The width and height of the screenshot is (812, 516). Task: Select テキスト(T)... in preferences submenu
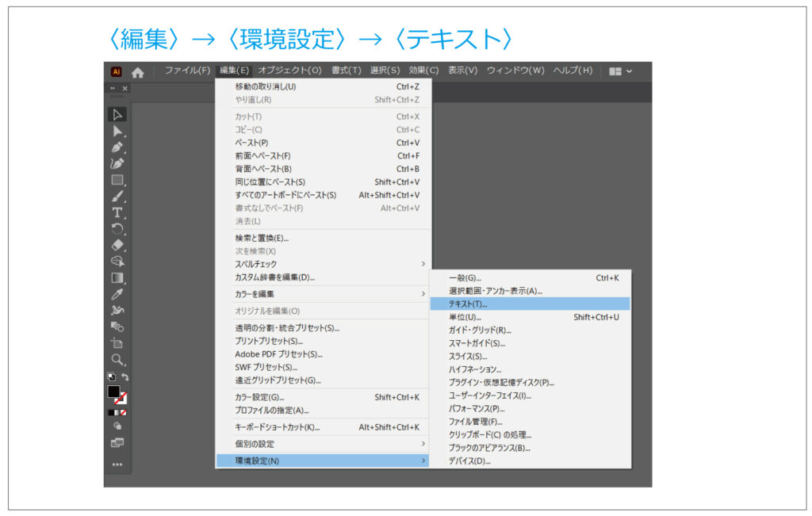[x=530, y=304]
